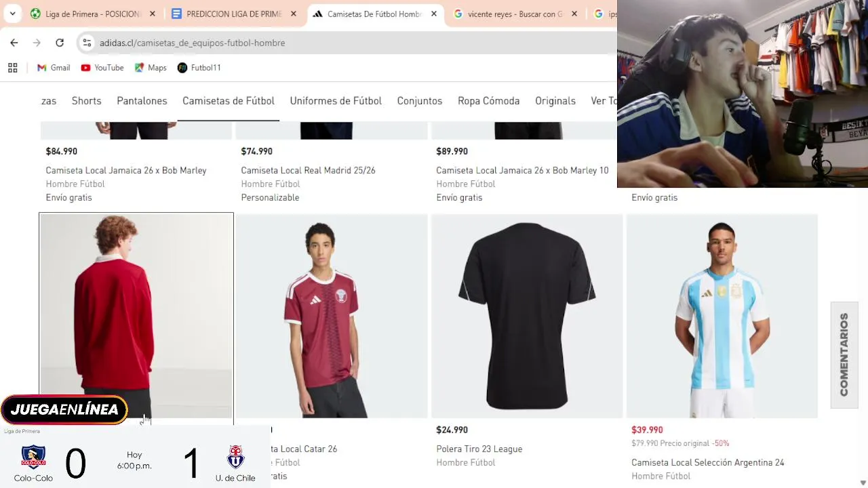
Task: Select Shorts category in navigation
Action: pyautogui.click(x=86, y=101)
